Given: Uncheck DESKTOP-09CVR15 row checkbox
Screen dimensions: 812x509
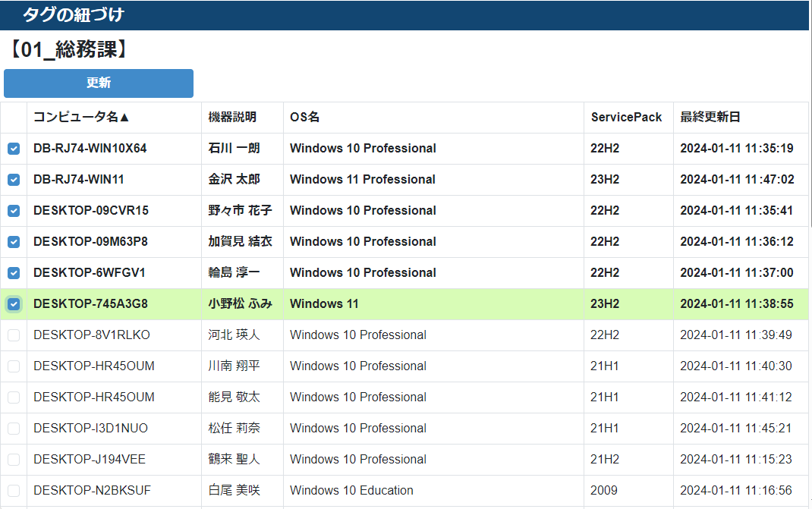Looking at the screenshot, I should pos(14,211).
